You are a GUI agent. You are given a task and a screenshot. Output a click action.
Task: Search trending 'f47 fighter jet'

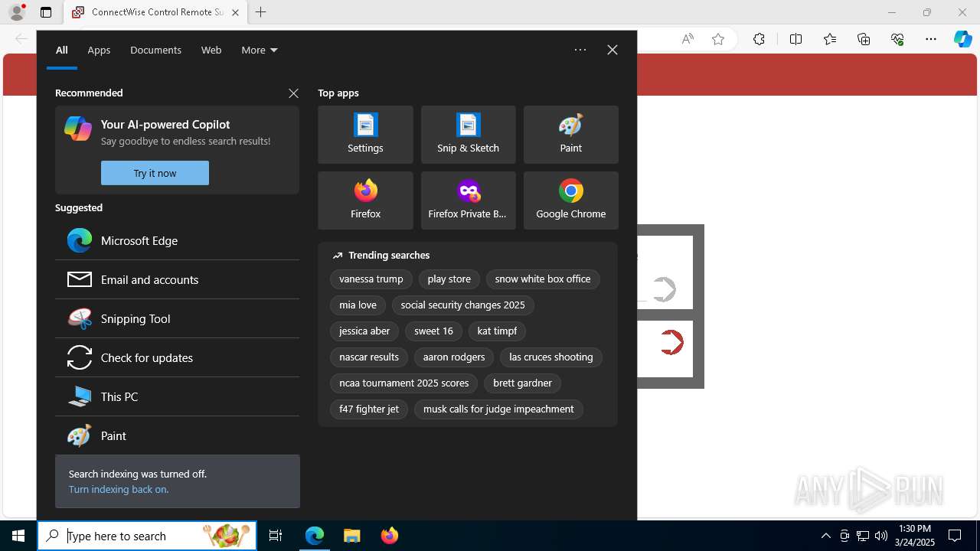(x=369, y=409)
